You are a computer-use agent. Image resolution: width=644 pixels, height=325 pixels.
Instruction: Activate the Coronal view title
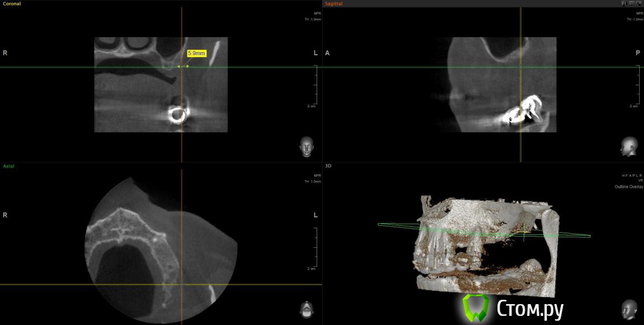(x=12, y=3)
